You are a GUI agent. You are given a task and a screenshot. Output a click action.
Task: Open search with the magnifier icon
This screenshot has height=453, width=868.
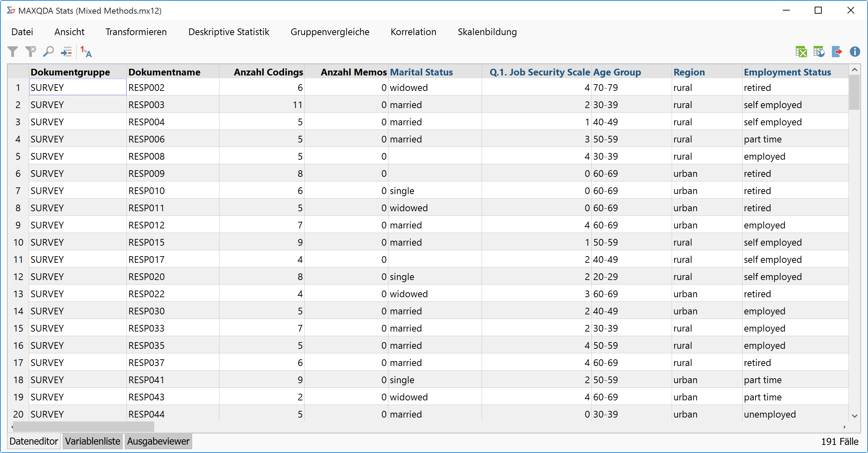(48, 52)
